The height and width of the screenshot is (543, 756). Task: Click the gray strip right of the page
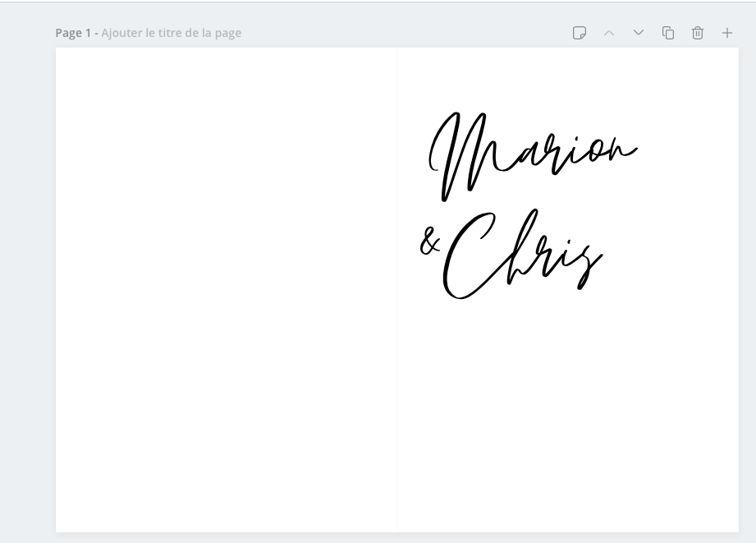[x=747, y=288]
